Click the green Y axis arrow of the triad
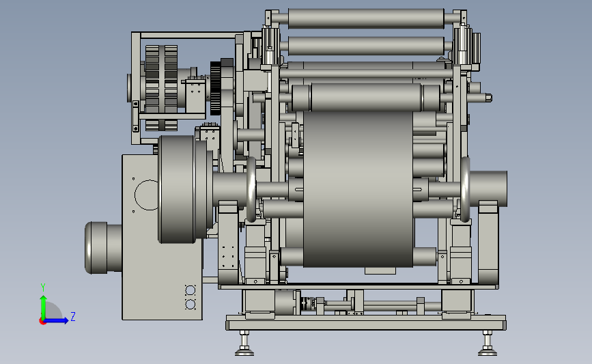 [43, 307]
